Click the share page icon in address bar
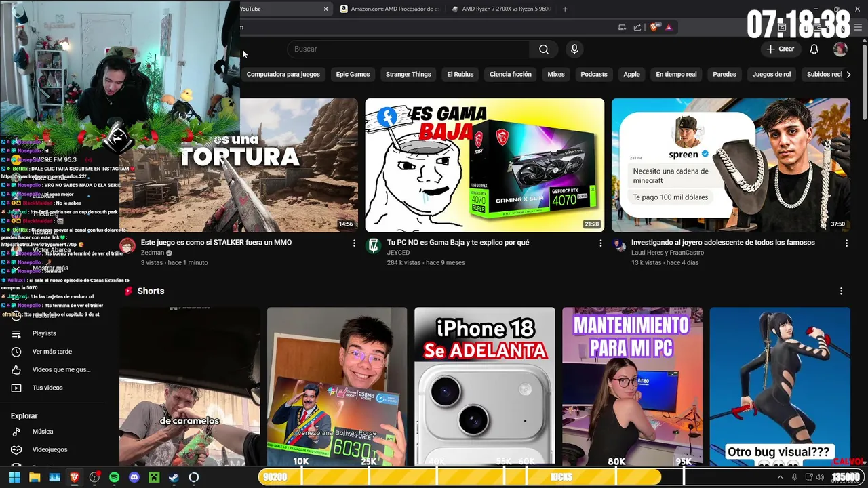 click(x=637, y=27)
